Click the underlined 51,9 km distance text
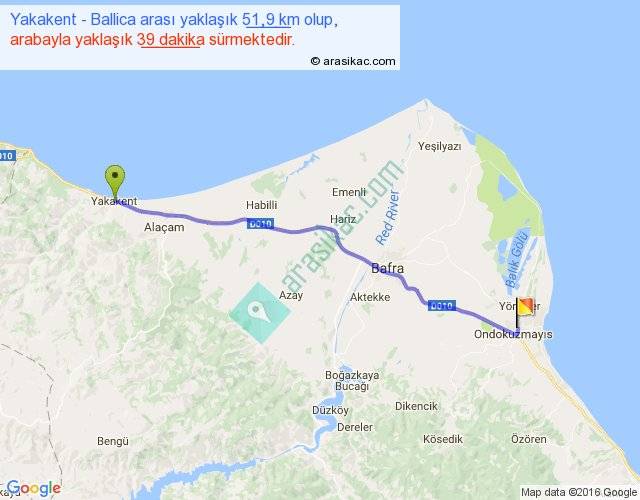The width and height of the screenshot is (640, 500). tap(271, 20)
